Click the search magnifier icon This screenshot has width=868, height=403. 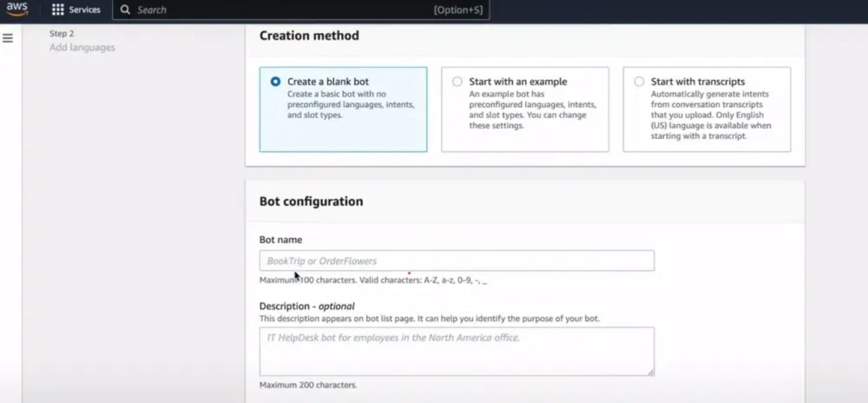tap(124, 9)
